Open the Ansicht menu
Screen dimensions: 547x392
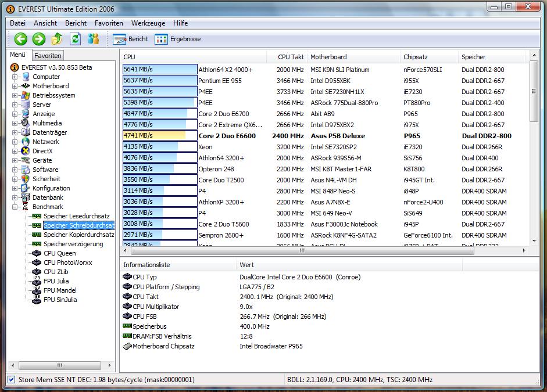[x=45, y=23]
